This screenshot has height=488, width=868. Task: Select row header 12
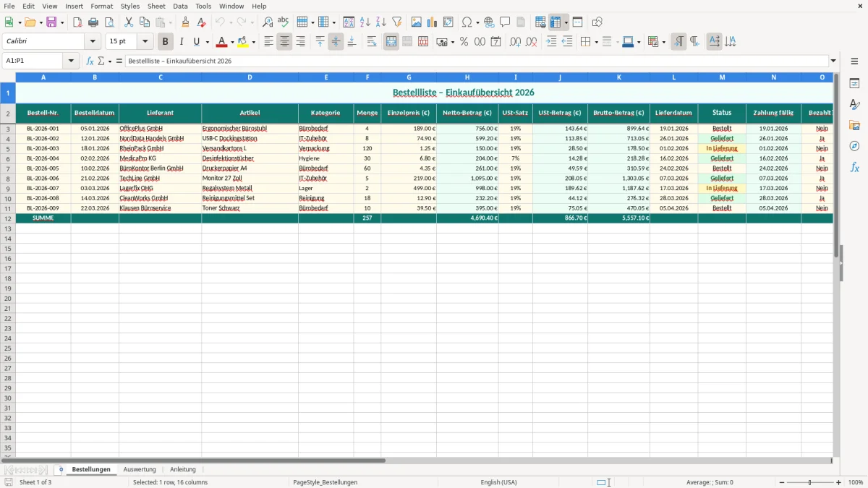8,218
